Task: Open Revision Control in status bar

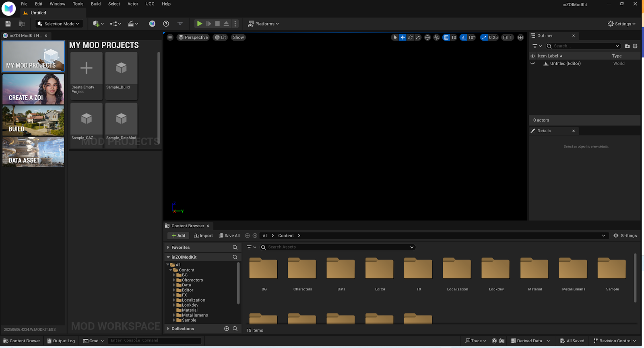Action: [x=615, y=341]
